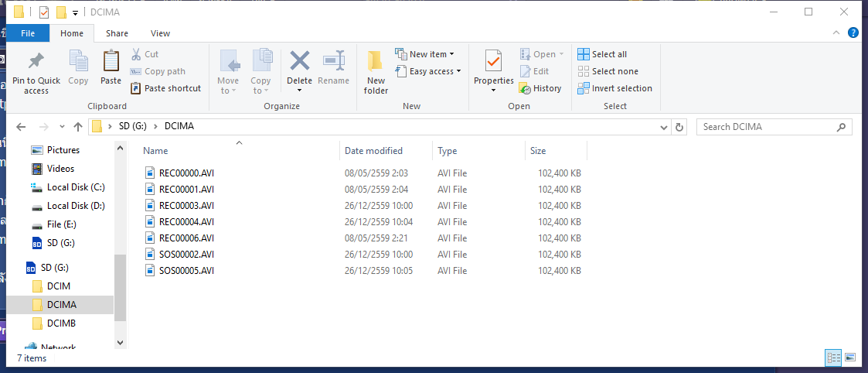Screen dimensions: 868x373
Task: Select file REC00004.AVI
Action: point(186,221)
